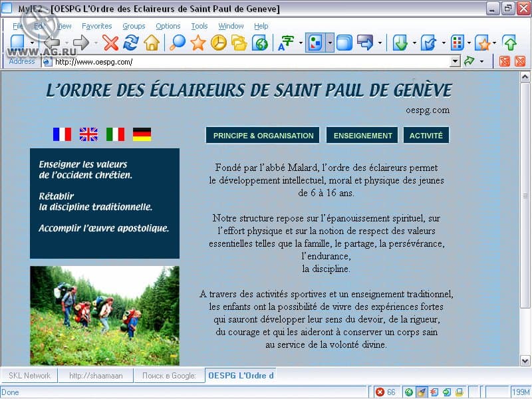Click the green globe status bar icon
Viewport: 532px width, 399px height.
(409, 392)
